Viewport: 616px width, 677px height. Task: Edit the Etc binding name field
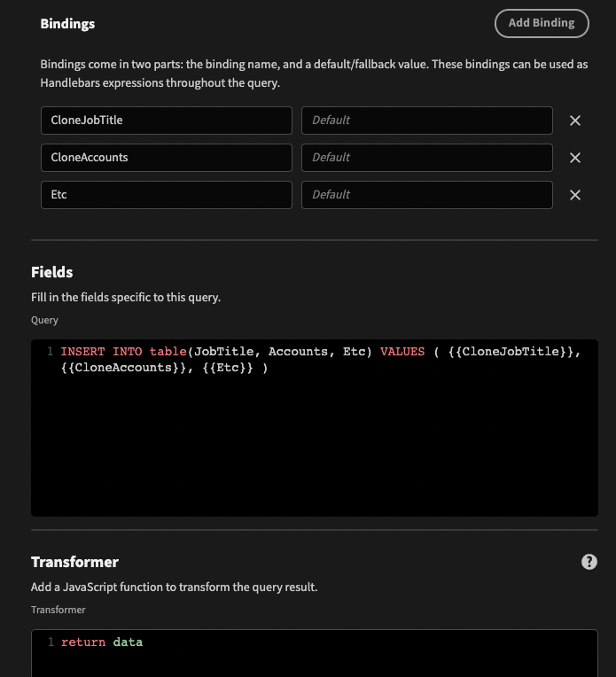click(x=167, y=195)
